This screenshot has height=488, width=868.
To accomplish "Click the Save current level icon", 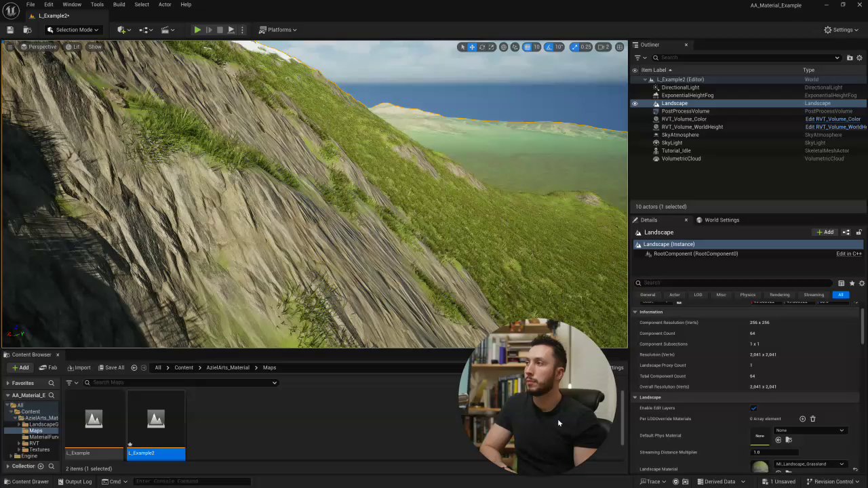I will pyautogui.click(x=10, y=30).
